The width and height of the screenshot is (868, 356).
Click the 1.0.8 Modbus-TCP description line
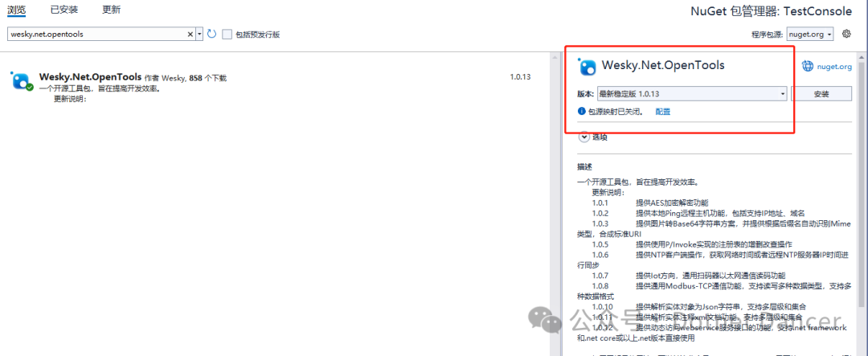click(x=714, y=291)
